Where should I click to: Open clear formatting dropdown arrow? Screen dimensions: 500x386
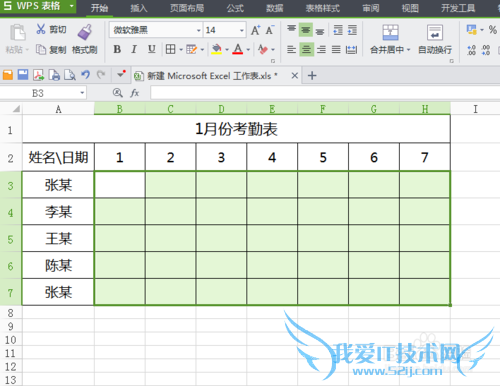click(x=273, y=50)
